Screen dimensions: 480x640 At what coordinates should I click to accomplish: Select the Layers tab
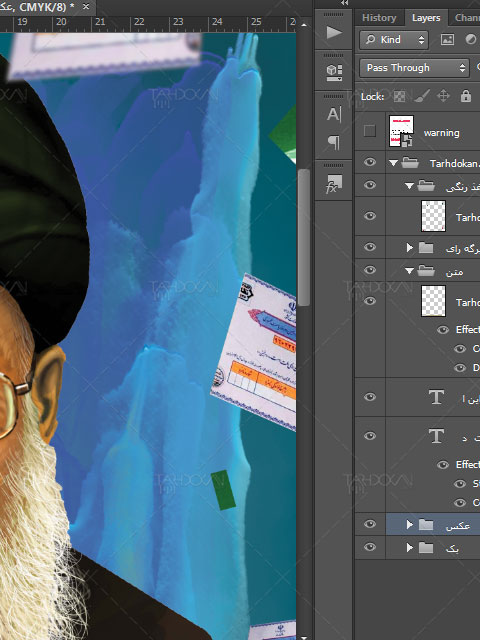[x=426, y=18]
